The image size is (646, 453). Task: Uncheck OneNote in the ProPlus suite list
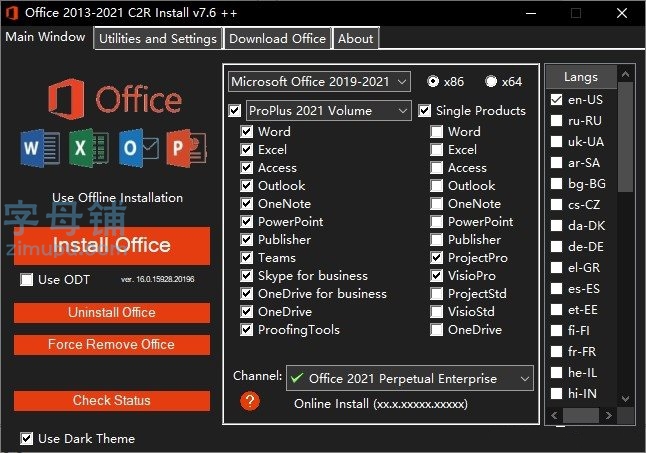tap(246, 204)
